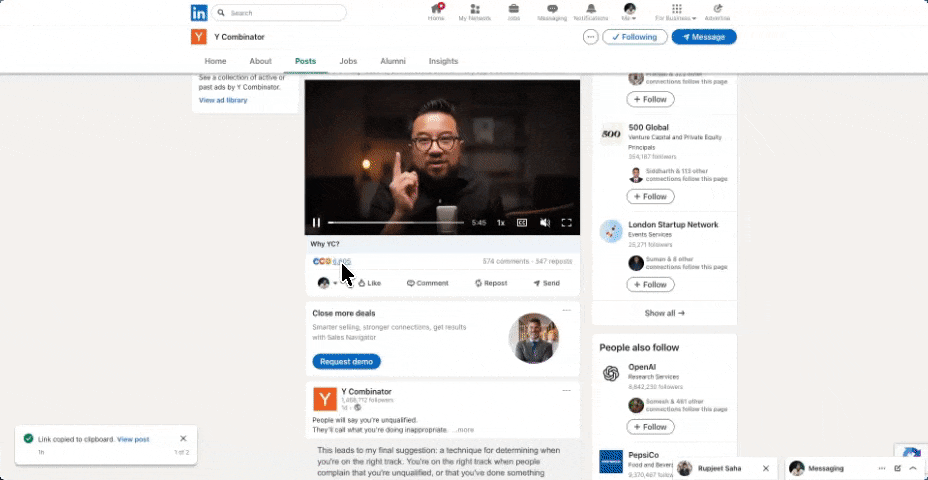
Task: Open the Notifications bell icon
Action: [590, 11]
